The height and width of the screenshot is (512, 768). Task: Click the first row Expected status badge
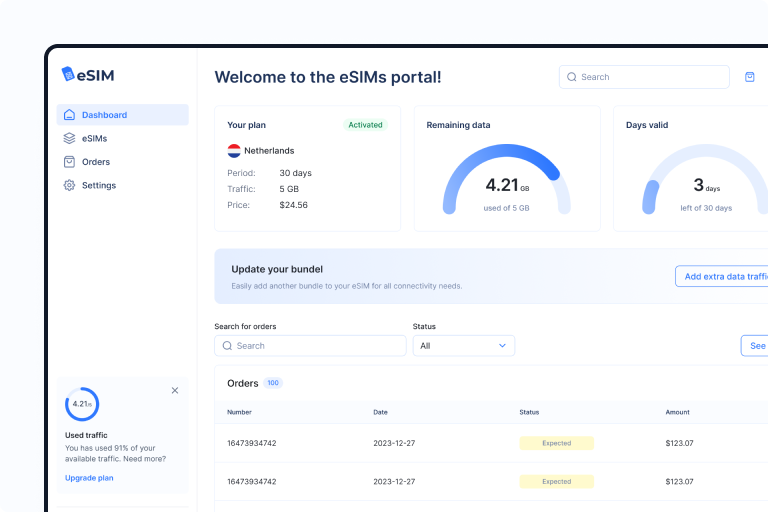point(556,443)
